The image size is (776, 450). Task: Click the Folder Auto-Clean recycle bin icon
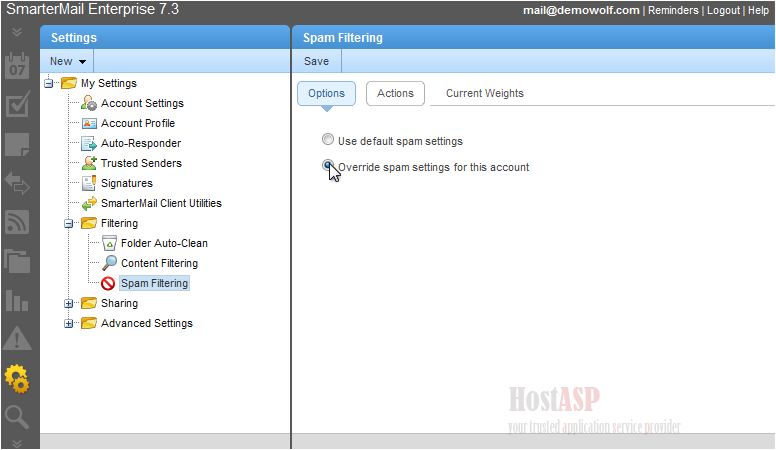pos(109,243)
